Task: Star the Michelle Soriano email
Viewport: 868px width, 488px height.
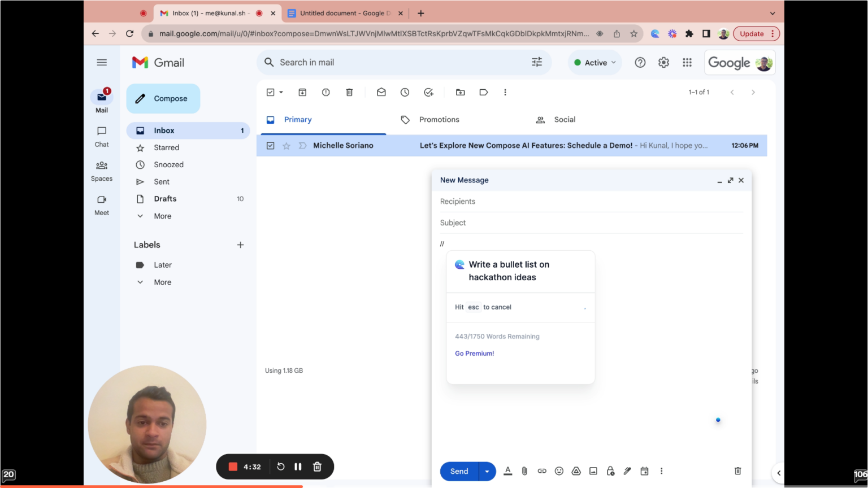Action: (x=286, y=145)
